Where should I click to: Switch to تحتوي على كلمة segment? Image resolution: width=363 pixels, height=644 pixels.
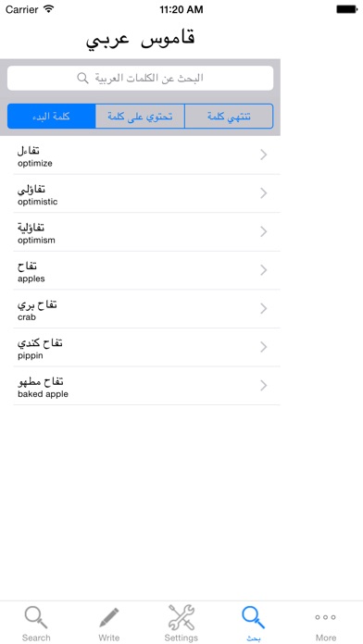click(140, 117)
